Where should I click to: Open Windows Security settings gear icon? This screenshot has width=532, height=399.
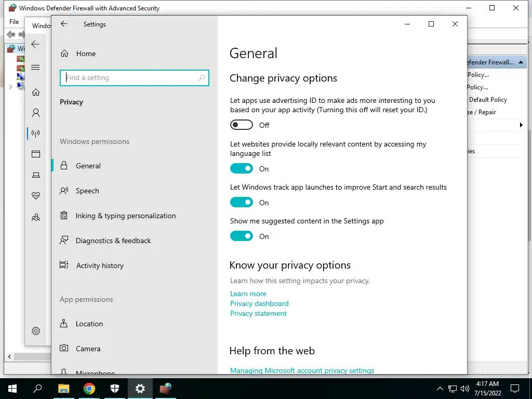click(x=36, y=331)
